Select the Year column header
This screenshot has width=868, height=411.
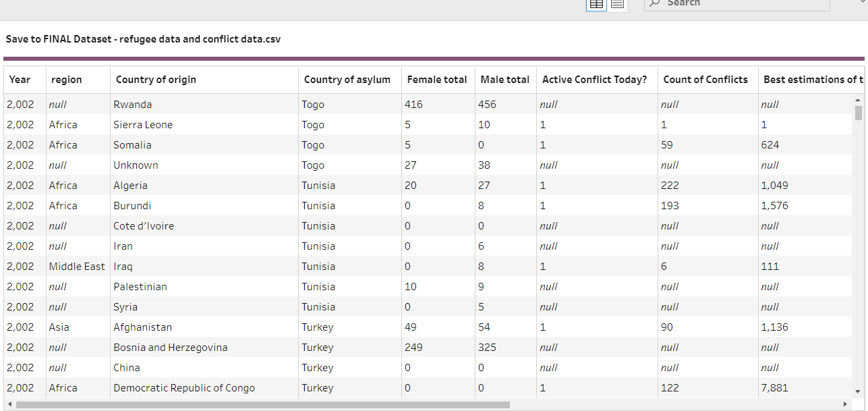click(x=20, y=80)
